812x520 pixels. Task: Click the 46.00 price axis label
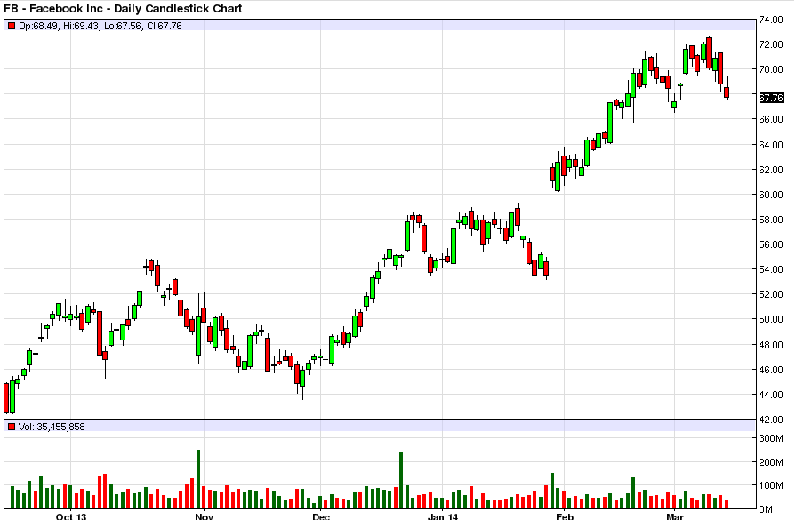[771, 370]
